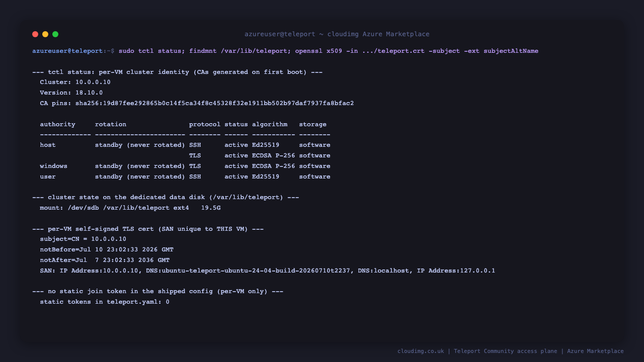Click the 'DNS:ubuntu-teleport-ubuntu-24-04-build' SAN entry
Image resolution: width=644 pixels, height=362 pixels.
tap(250, 270)
